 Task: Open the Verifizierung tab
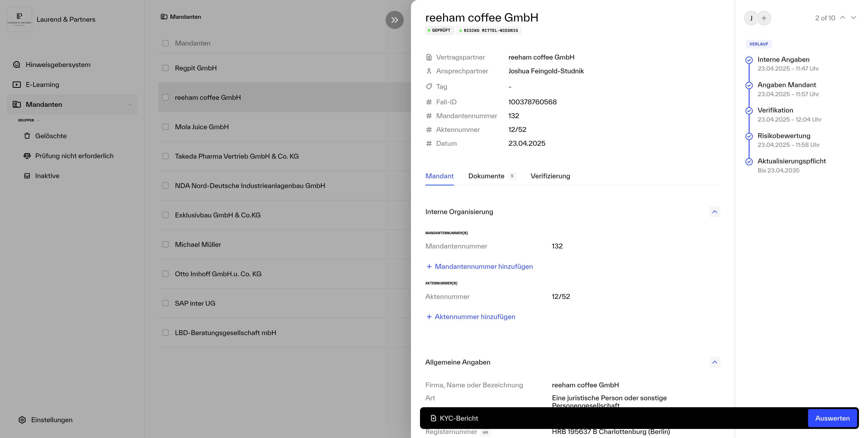(x=550, y=176)
